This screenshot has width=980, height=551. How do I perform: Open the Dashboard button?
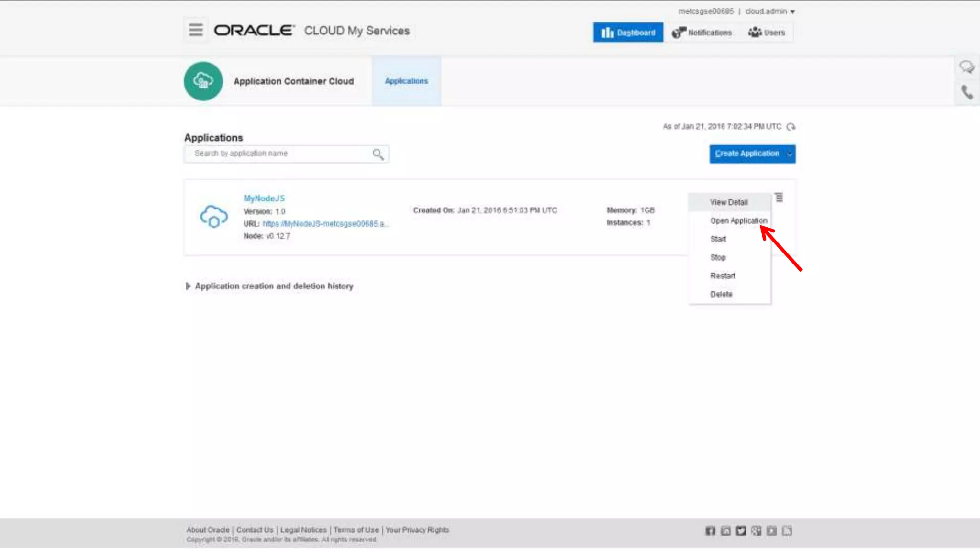pos(628,33)
